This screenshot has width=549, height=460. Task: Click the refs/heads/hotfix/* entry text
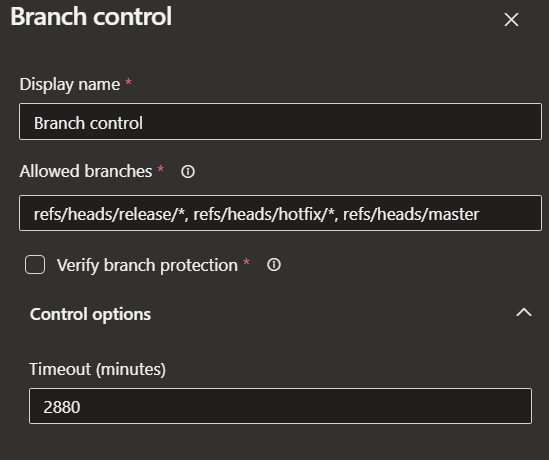point(264,214)
